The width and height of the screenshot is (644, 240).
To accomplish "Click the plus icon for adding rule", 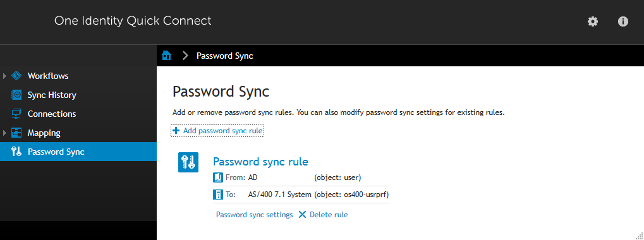I will pos(176,131).
